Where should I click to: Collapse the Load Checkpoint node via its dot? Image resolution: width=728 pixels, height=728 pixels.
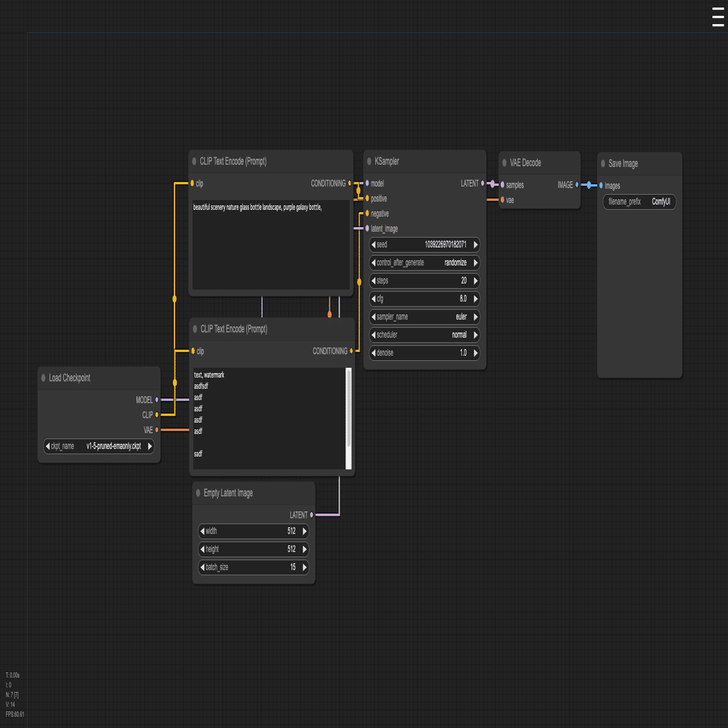(44, 378)
